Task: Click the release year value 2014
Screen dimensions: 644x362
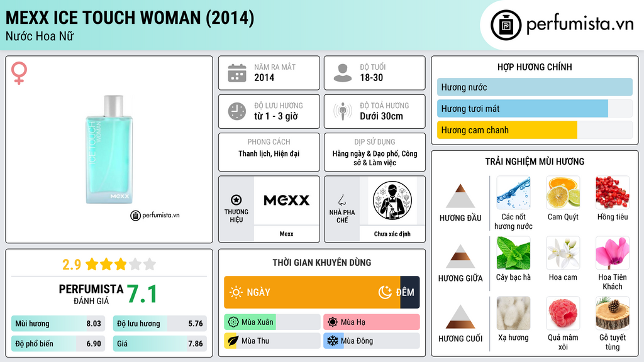Action: [264, 77]
